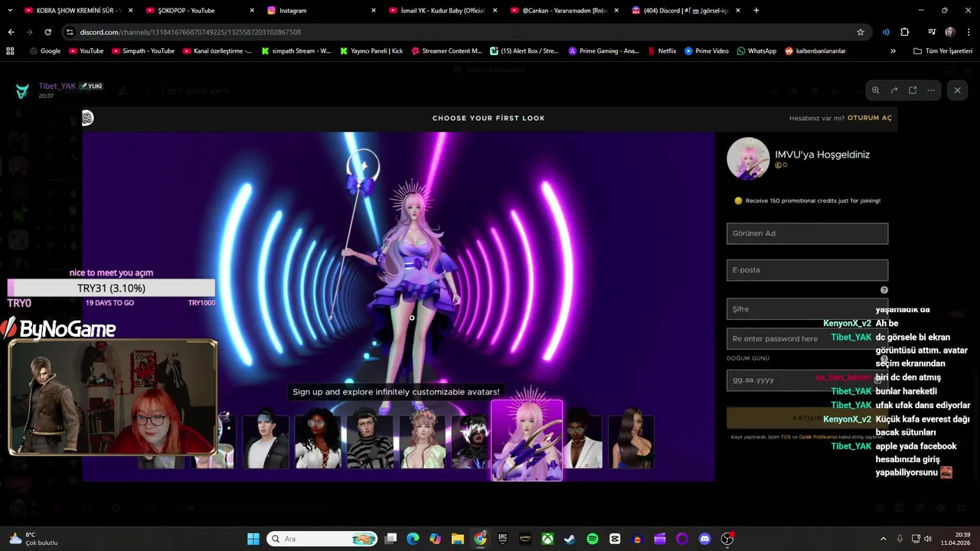The image size is (980, 551).
Task: Open the weather widget showing 8°C
Action: coord(32,539)
